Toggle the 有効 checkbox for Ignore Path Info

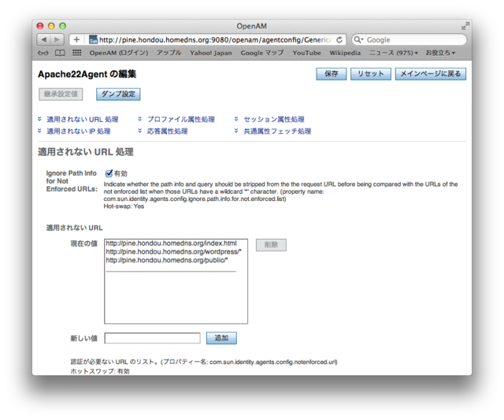pyautogui.click(x=109, y=173)
